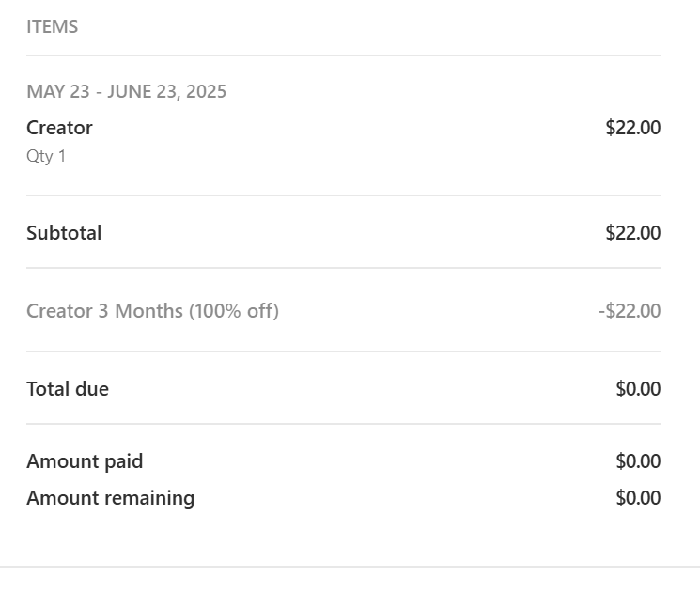Viewport: 700px width, 592px height.
Task: Click the divider between Subtotal and discount rows
Action: point(343,268)
